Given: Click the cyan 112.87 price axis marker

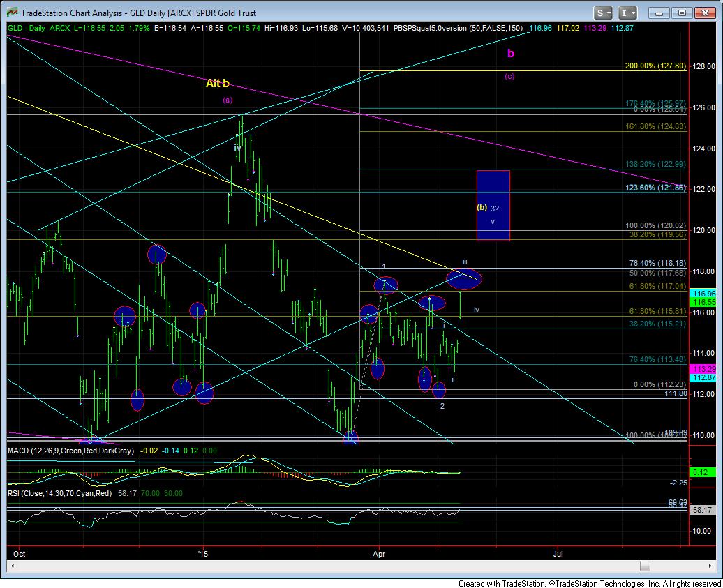Looking at the screenshot, I should [x=703, y=378].
